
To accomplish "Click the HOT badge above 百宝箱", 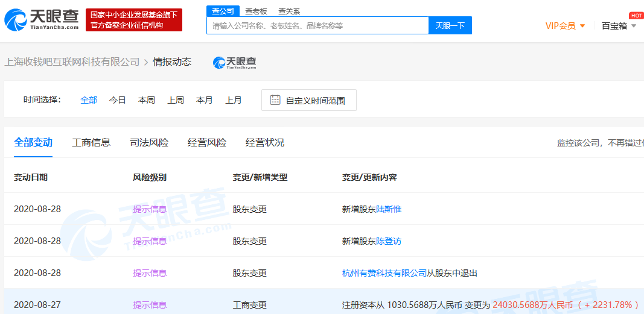I will pyautogui.click(x=636, y=16).
